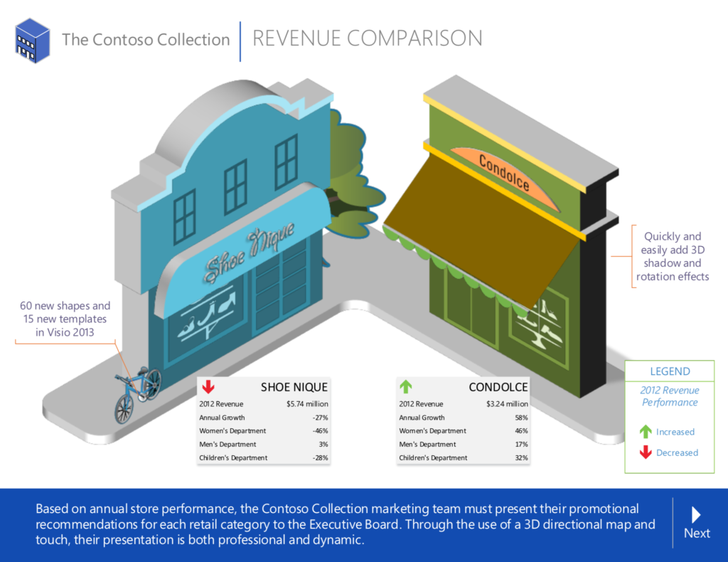The width and height of the screenshot is (728, 562).
Task: Select the bicycle shape on the sidewalk
Action: point(137,393)
